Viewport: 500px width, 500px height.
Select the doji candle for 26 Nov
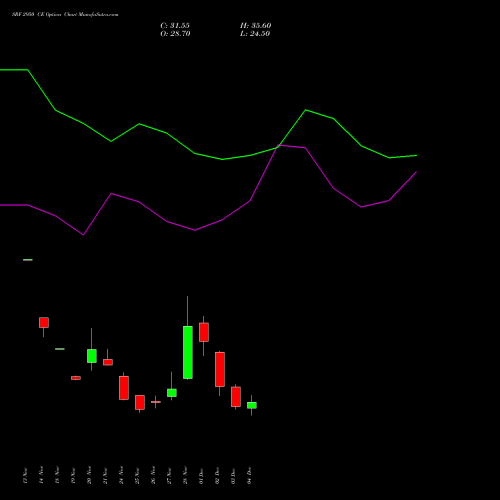tap(156, 402)
